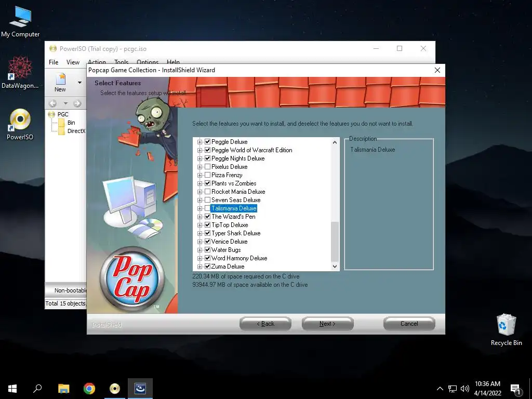Screen dimensions: 532x399
Task: Expand the Word Harmony Deluxe node
Action: click(200, 258)
